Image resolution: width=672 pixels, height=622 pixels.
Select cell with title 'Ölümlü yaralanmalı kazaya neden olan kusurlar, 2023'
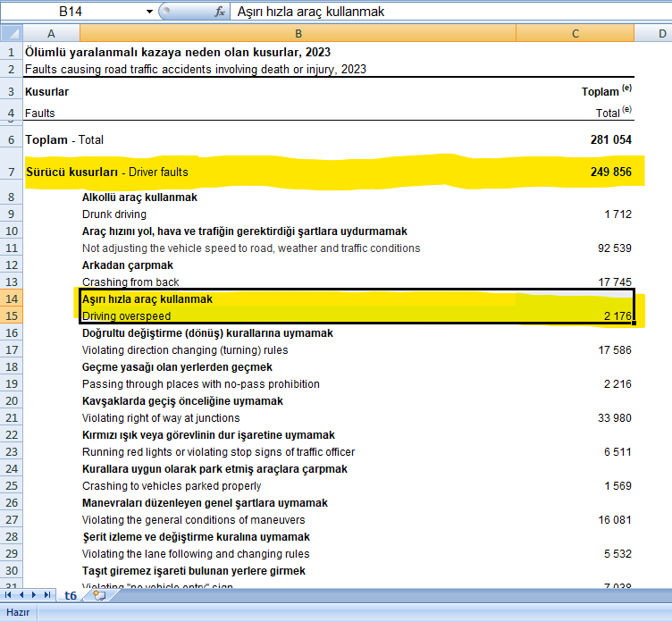pos(178,53)
